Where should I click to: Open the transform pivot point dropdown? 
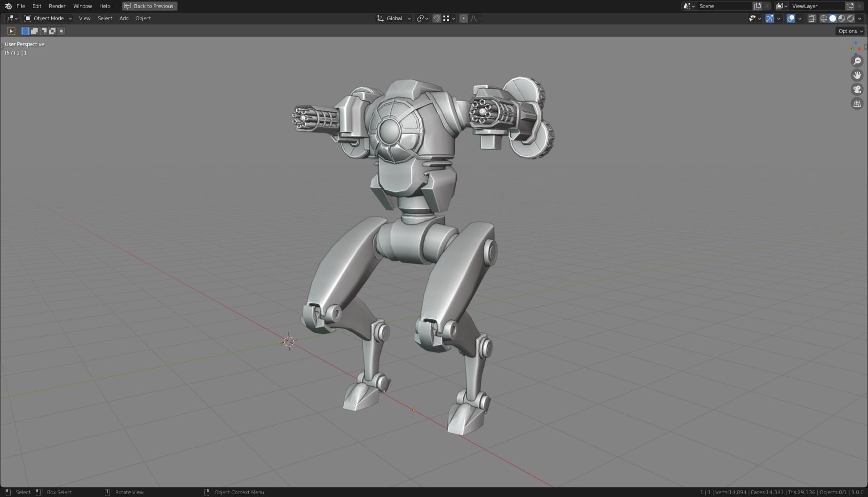coord(422,18)
